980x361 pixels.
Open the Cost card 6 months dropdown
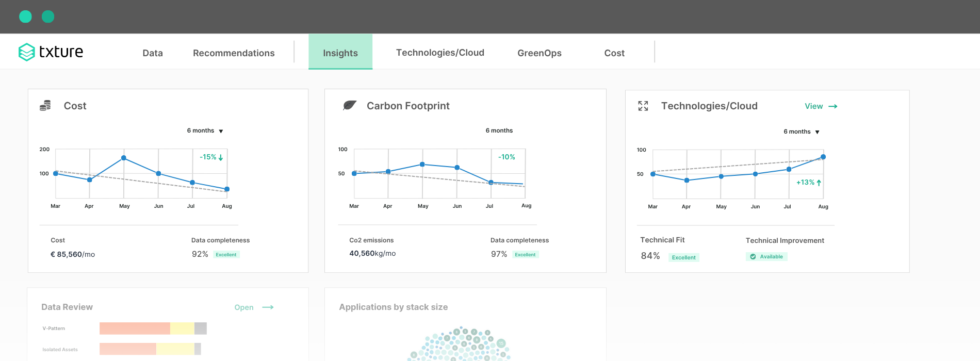[205, 131]
